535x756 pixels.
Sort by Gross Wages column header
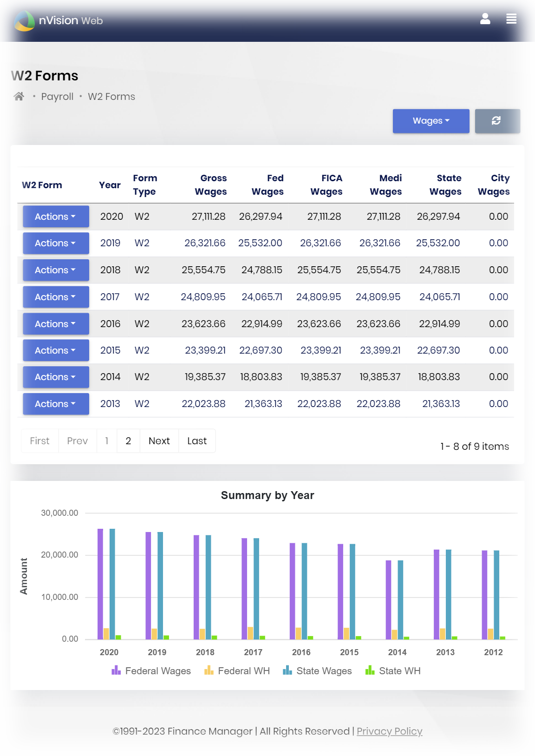point(211,185)
